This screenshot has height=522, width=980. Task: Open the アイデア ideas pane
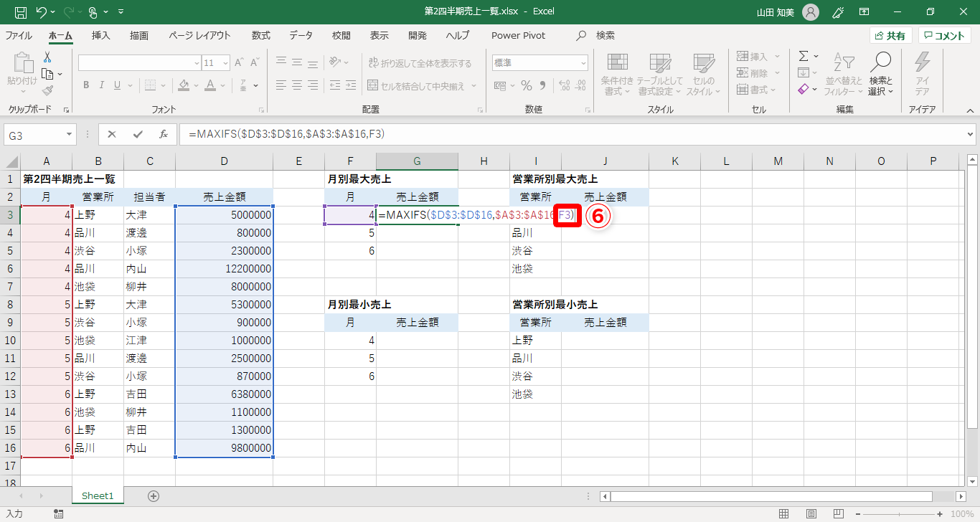pyautogui.click(x=922, y=74)
